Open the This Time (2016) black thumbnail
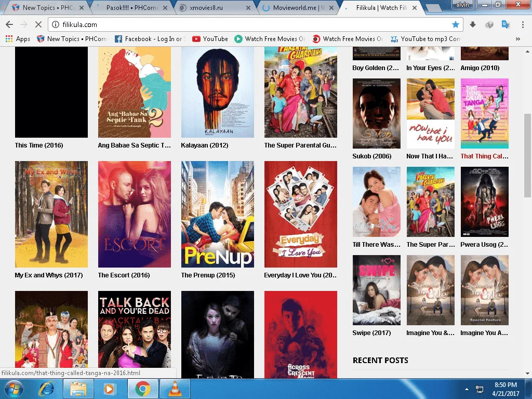532x399 pixels. [x=51, y=92]
